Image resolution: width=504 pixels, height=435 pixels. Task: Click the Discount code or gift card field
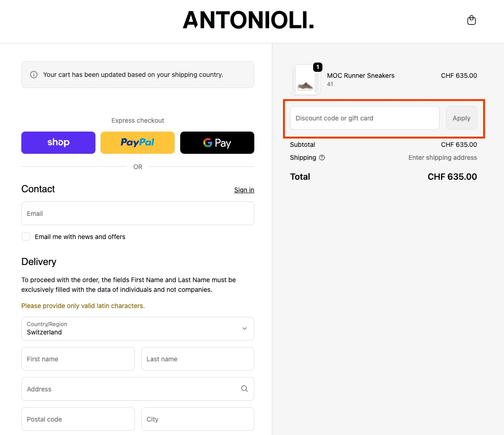(x=364, y=118)
